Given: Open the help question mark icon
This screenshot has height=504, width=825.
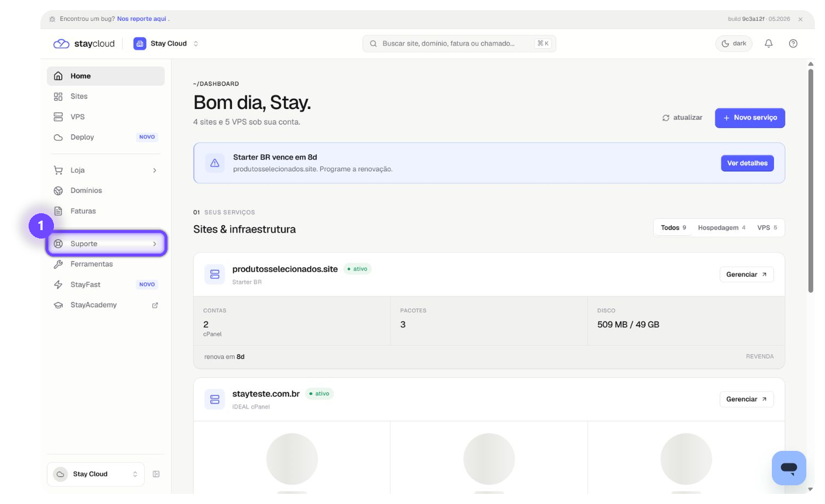Looking at the screenshot, I should point(793,43).
